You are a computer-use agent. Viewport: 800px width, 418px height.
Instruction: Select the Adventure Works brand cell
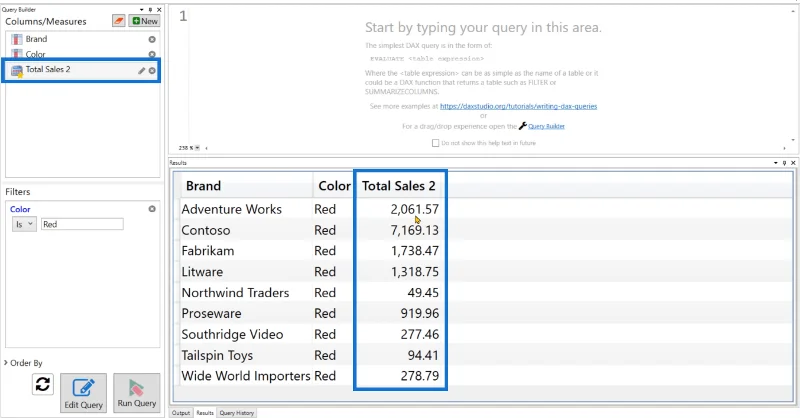[x=232, y=209]
